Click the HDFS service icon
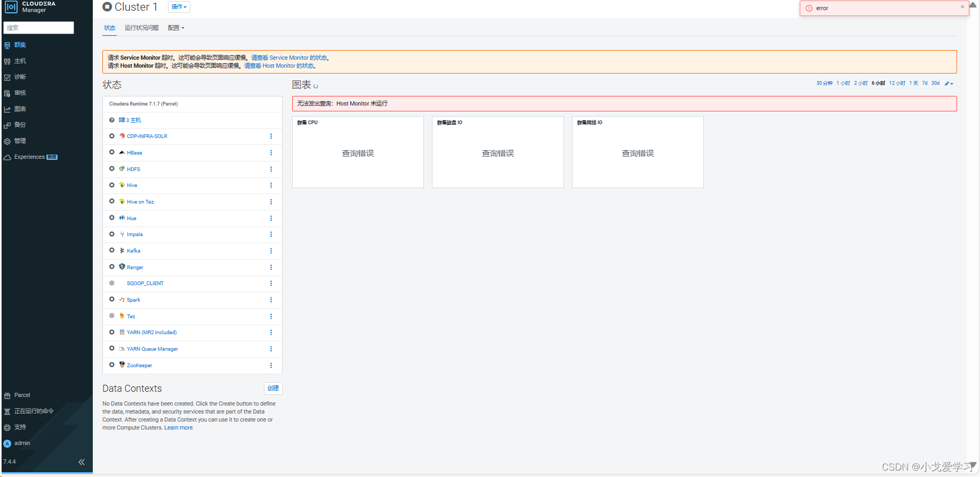 [122, 168]
